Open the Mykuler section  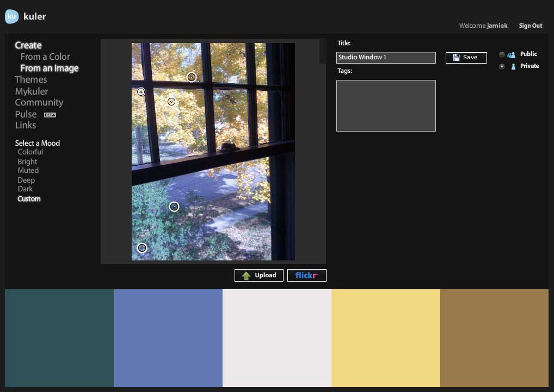[32, 91]
